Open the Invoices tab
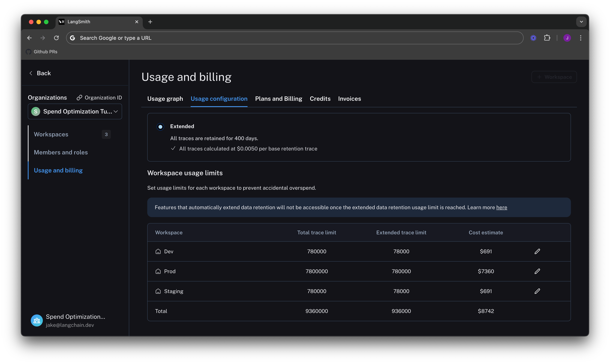Image resolution: width=610 pixels, height=364 pixels. point(349,99)
